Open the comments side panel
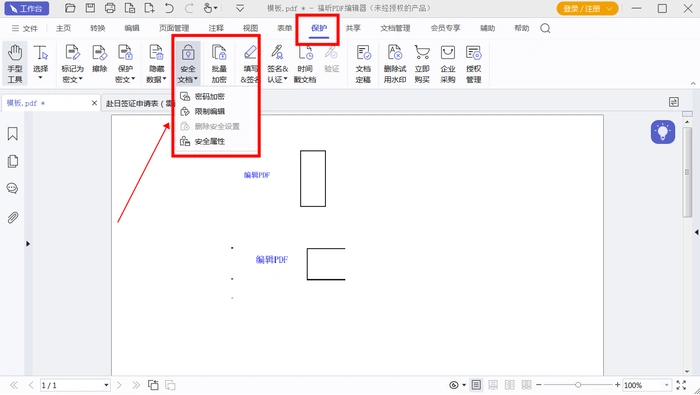The height and width of the screenshot is (395, 700). coord(12,188)
